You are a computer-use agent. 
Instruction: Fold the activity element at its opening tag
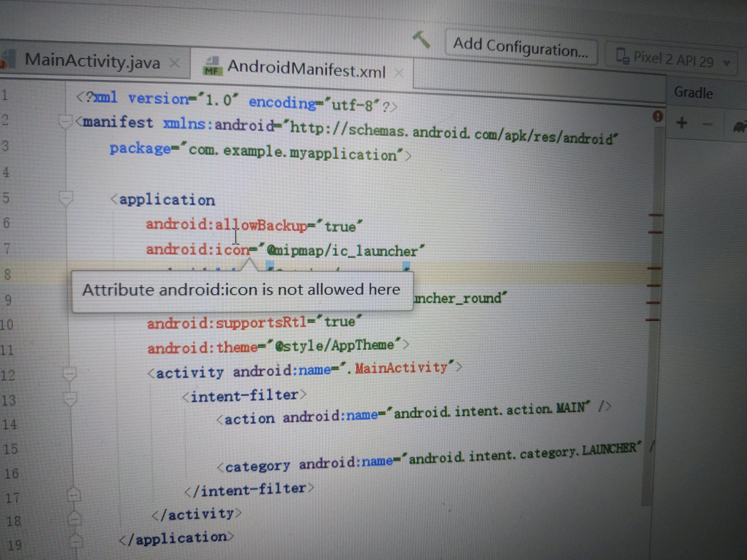point(69,373)
